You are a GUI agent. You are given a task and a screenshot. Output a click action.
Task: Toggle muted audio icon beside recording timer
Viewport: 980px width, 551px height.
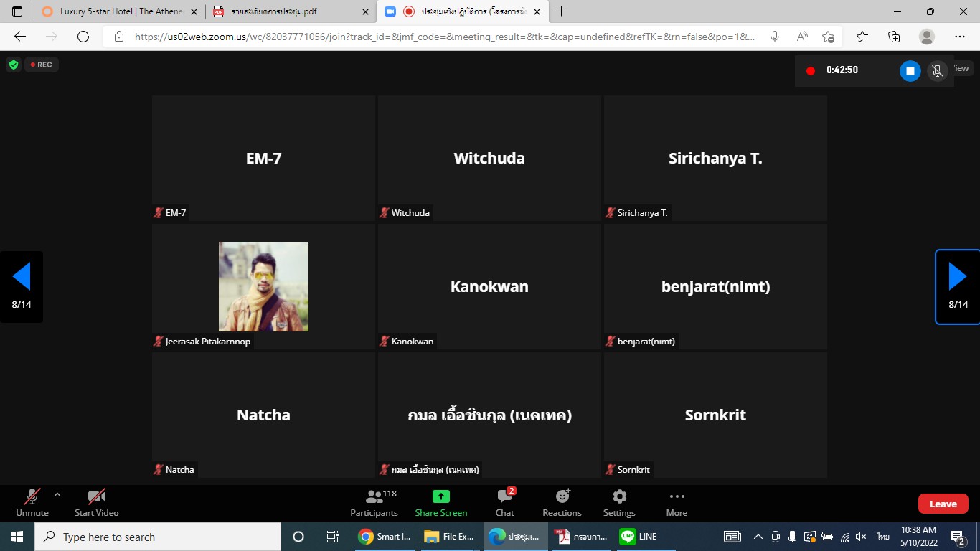click(936, 70)
